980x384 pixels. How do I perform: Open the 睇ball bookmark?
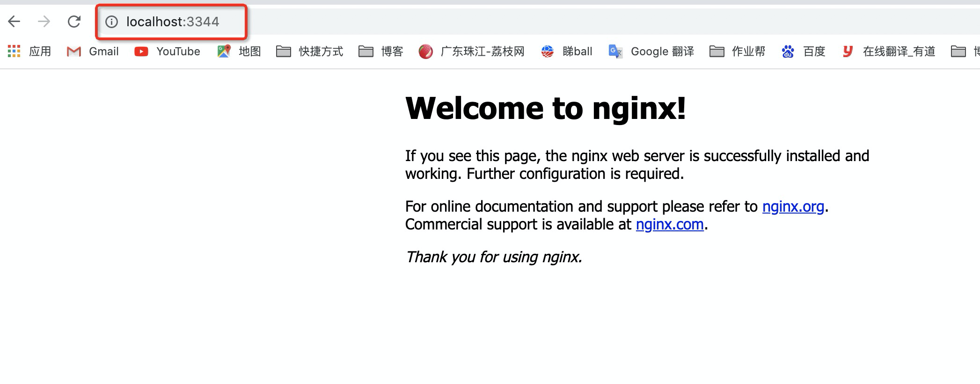point(566,52)
